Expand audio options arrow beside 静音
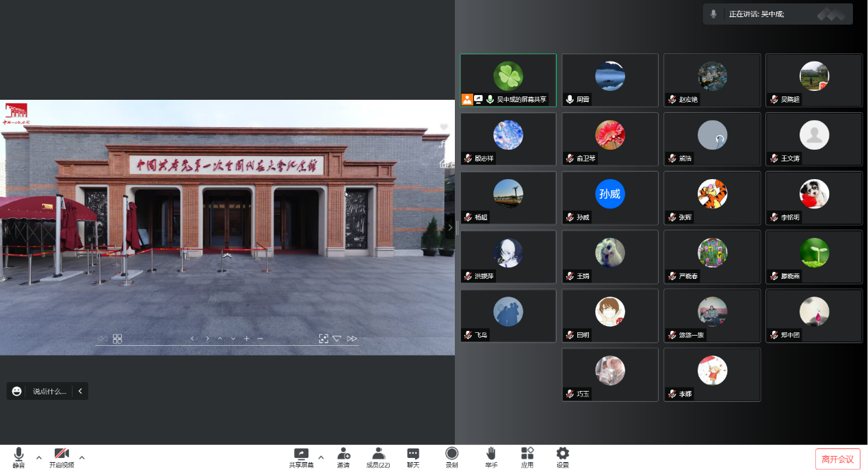868x473 pixels. [x=39, y=457]
